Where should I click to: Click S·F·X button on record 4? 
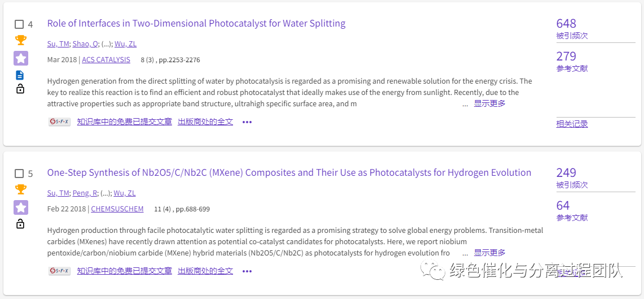[x=60, y=122]
